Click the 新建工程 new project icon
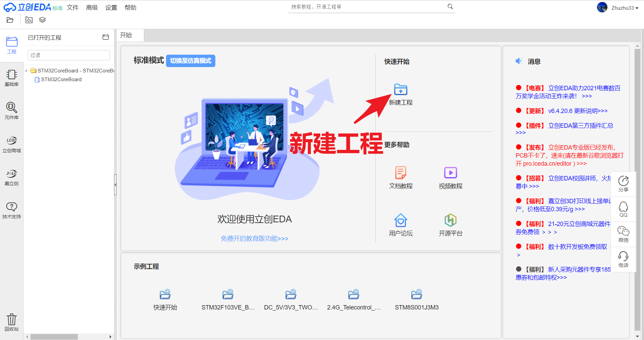 400,90
